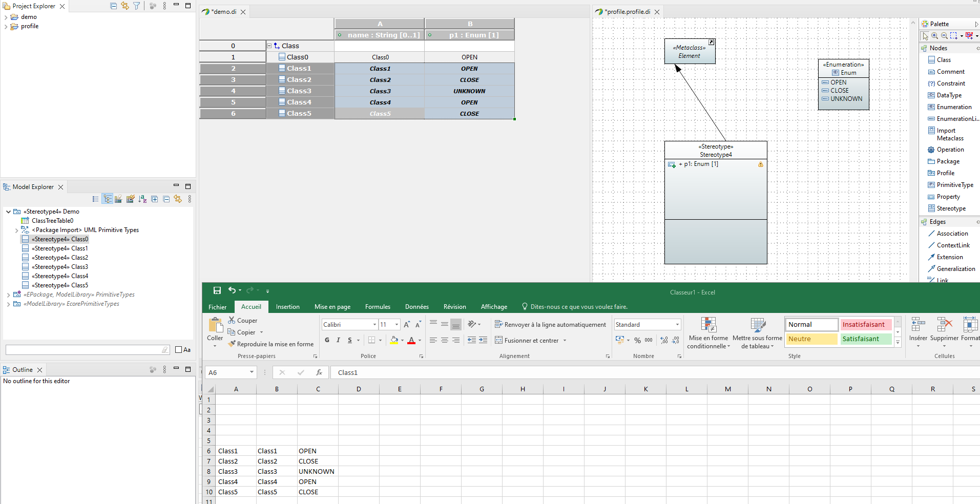
Task: Switch to the Formules ribbon tab
Action: 378,307
